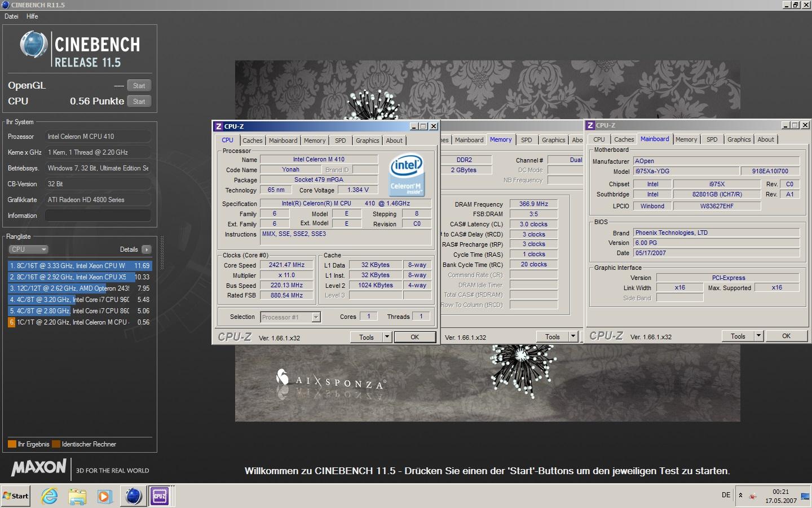Switch to Cinebench taskbar icon
This screenshot has width=812, height=508.
[133, 496]
